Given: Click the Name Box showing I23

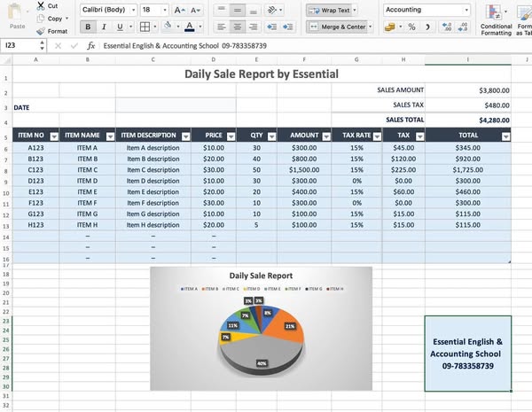Looking at the screenshot, I should click(20, 45).
